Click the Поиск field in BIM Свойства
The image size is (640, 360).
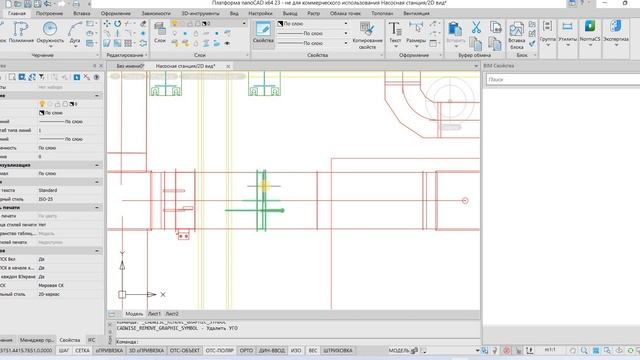coord(563,80)
